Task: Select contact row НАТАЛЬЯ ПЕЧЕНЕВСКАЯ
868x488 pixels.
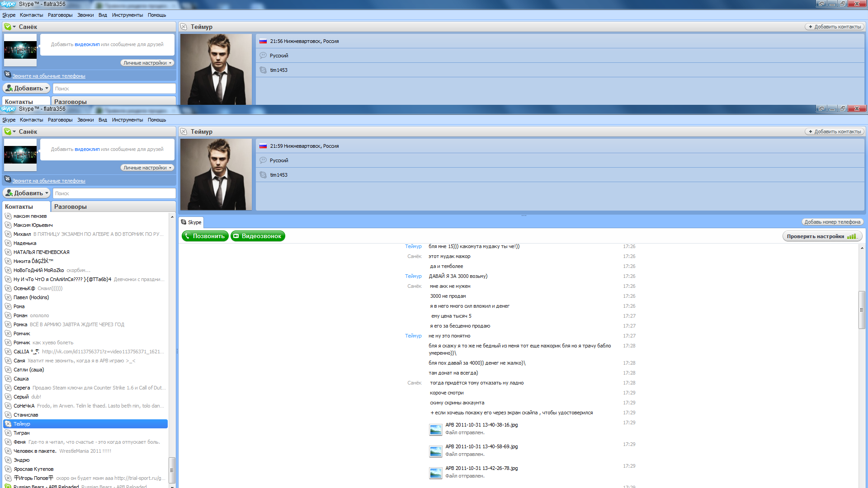Action: (x=86, y=252)
